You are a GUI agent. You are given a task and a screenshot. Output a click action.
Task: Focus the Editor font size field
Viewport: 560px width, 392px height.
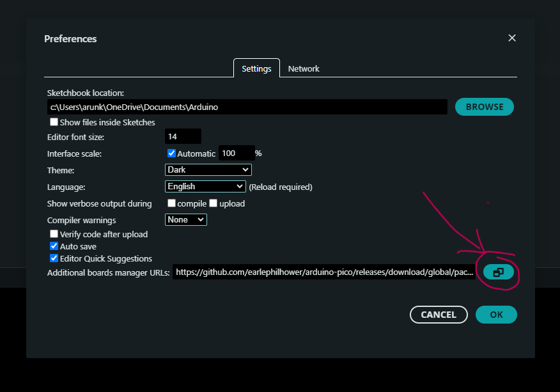[x=183, y=137]
